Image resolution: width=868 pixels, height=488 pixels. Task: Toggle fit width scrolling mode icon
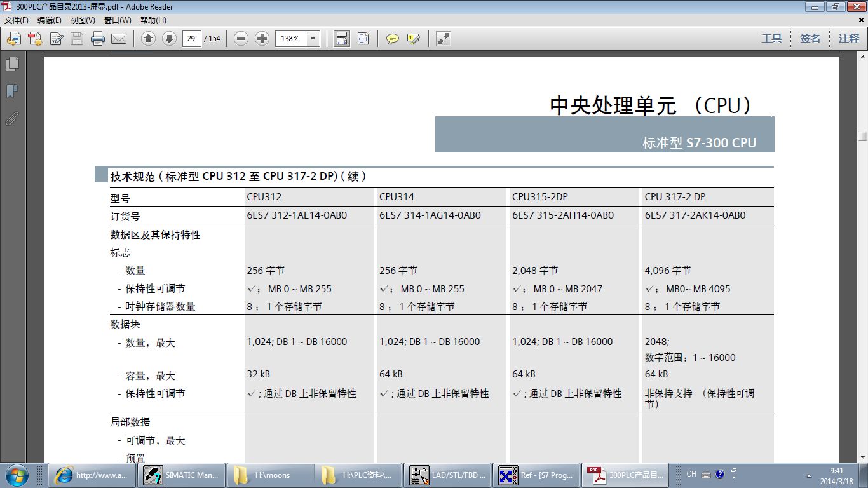coord(342,39)
